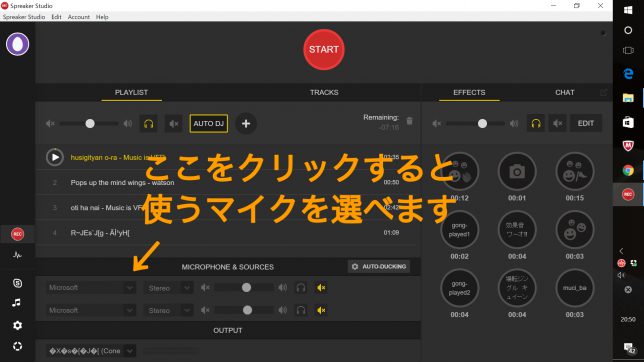Open the music note sidebar icon
644x362 pixels.
point(16,303)
